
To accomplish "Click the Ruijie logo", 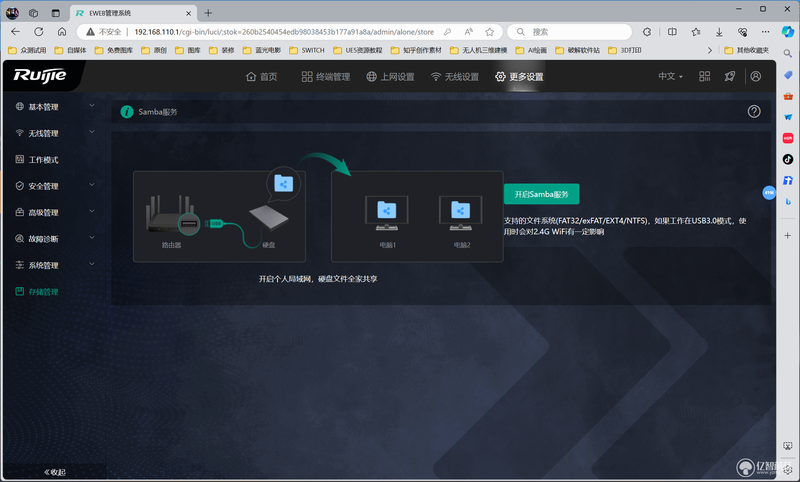I will 40,75.
